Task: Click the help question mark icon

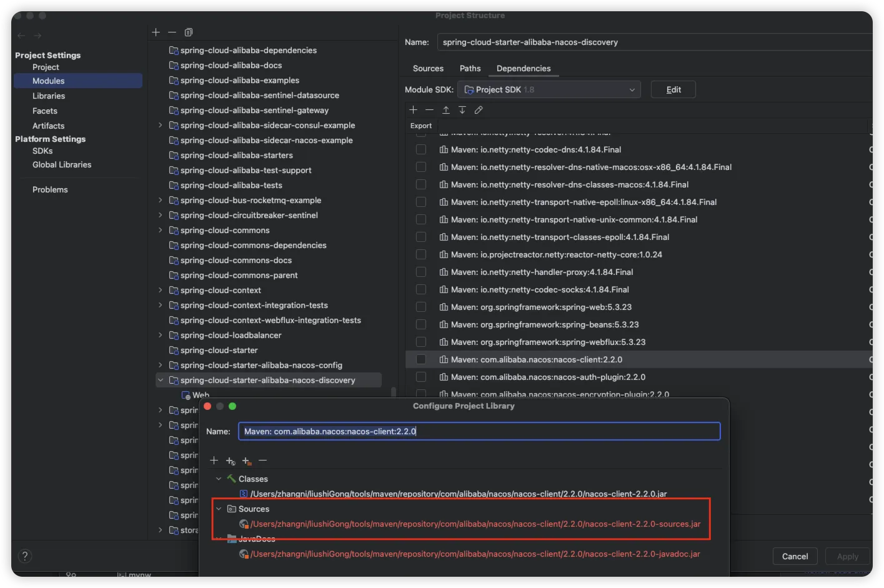Action: click(x=25, y=556)
